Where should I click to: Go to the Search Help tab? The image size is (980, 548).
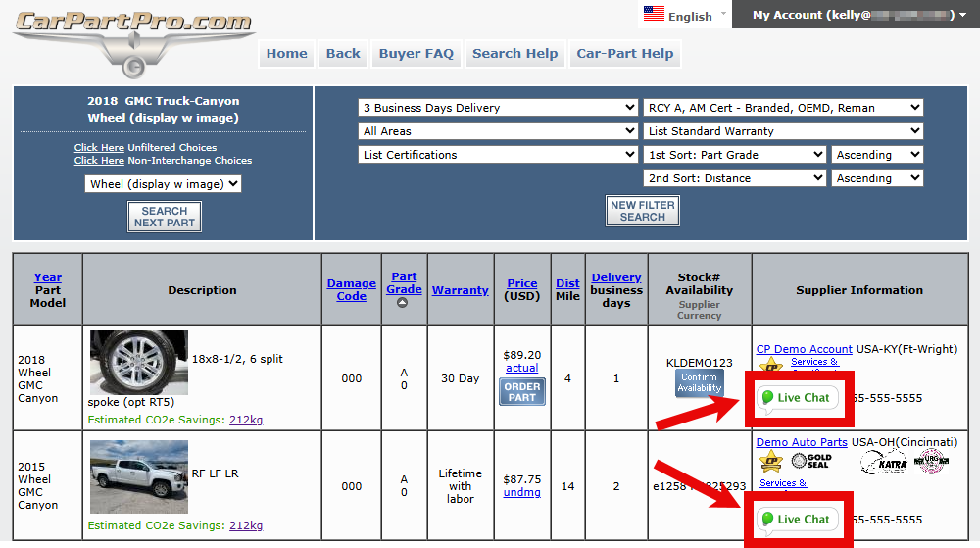514,54
